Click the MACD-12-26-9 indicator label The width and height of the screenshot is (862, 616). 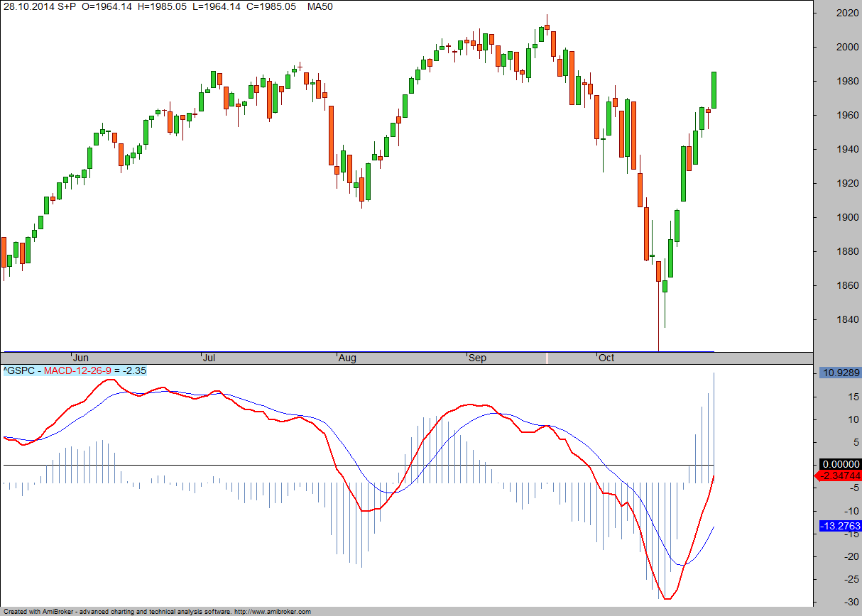77,370
